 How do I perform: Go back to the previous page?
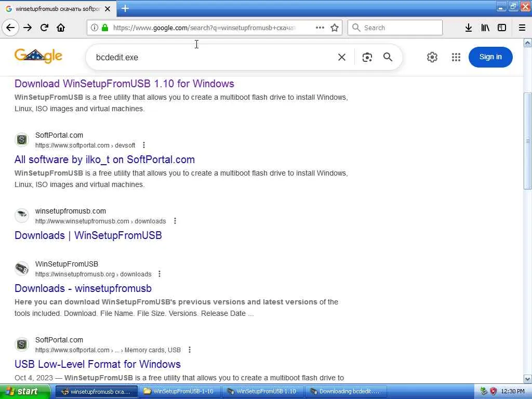coord(10,28)
